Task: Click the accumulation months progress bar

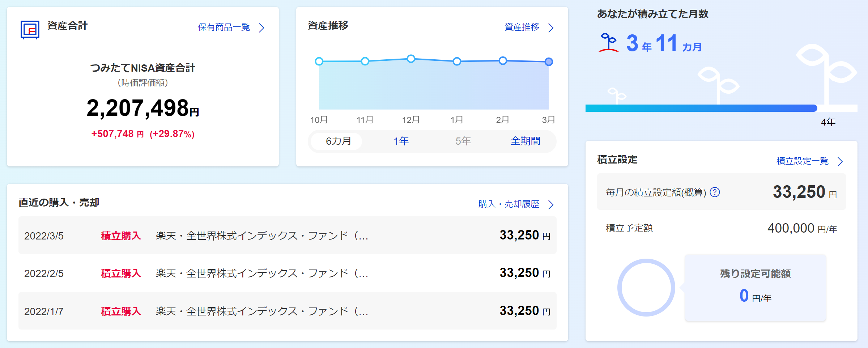Action: click(x=701, y=108)
